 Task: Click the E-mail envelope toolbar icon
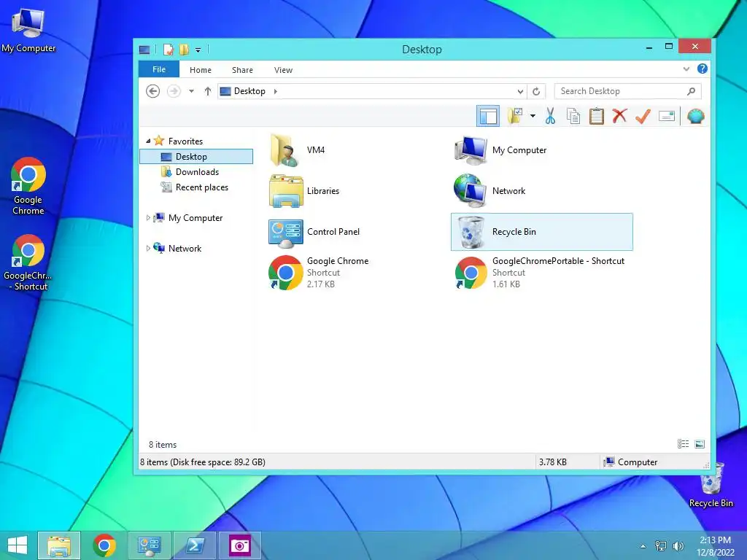point(667,116)
